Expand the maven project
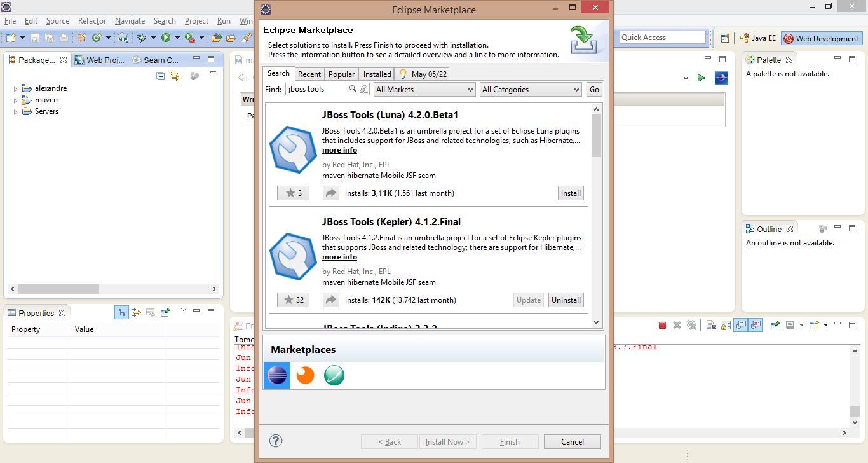 (x=15, y=100)
